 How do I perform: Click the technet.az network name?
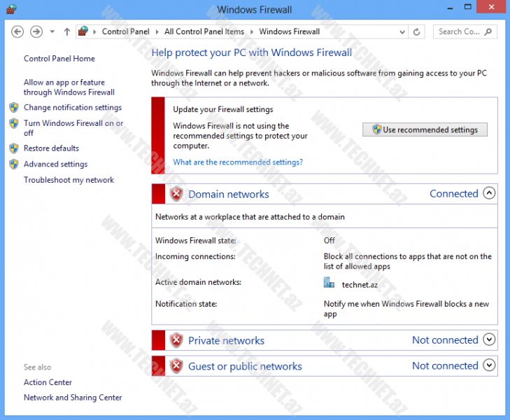(x=360, y=285)
